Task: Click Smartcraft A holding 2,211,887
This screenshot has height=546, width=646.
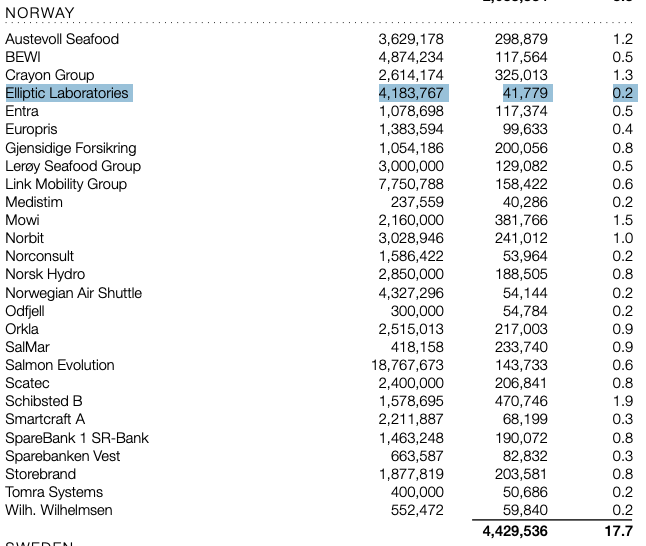Action: 411,419
